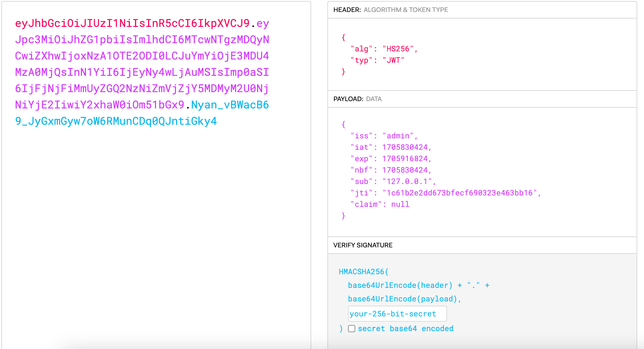The width and height of the screenshot is (644, 349).
Task: Click the VERIFY SIGNATURE section title
Action: (363, 245)
